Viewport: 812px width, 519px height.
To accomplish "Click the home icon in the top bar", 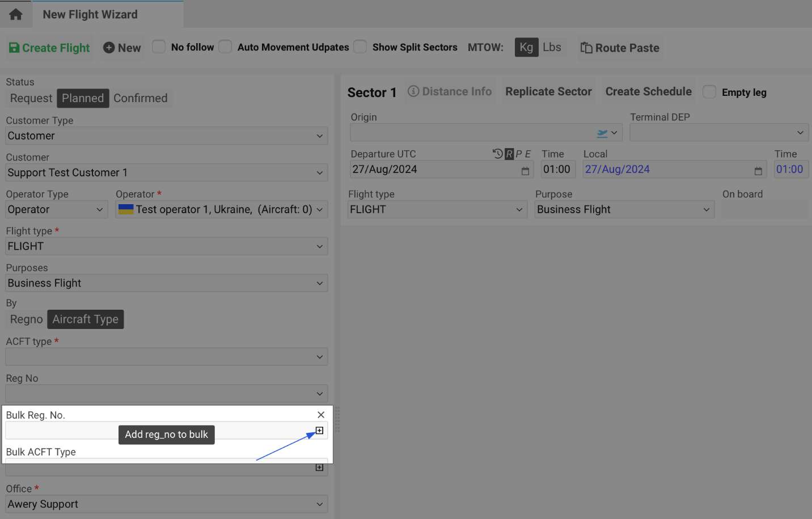I will click(15, 14).
